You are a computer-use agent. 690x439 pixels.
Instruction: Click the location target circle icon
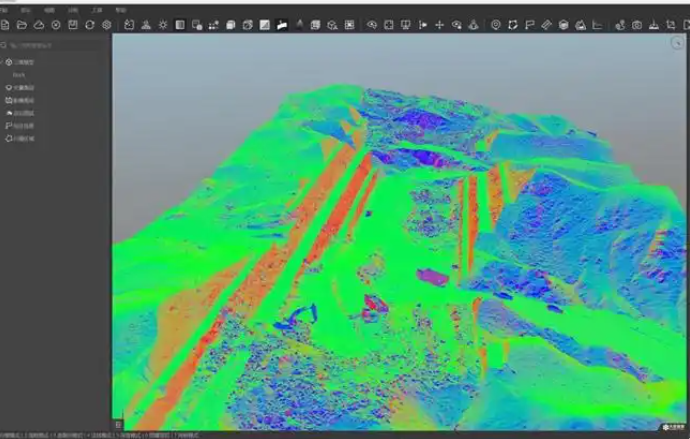click(x=496, y=25)
